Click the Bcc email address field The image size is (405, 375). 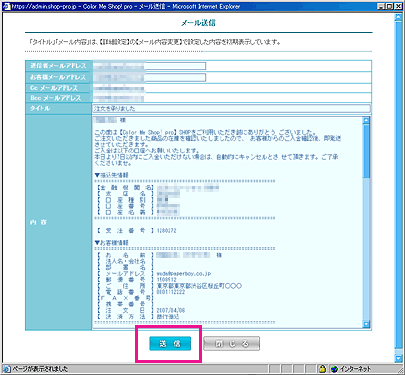(x=119, y=98)
